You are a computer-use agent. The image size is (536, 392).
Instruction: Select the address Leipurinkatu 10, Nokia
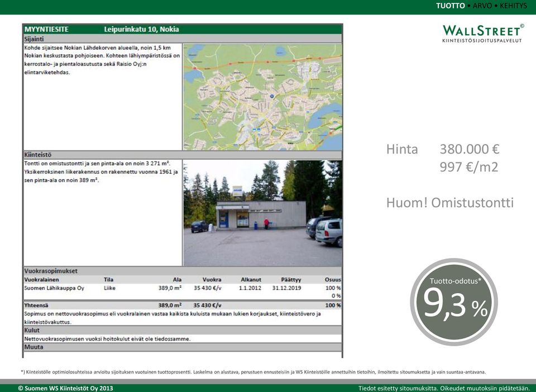pos(141,30)
